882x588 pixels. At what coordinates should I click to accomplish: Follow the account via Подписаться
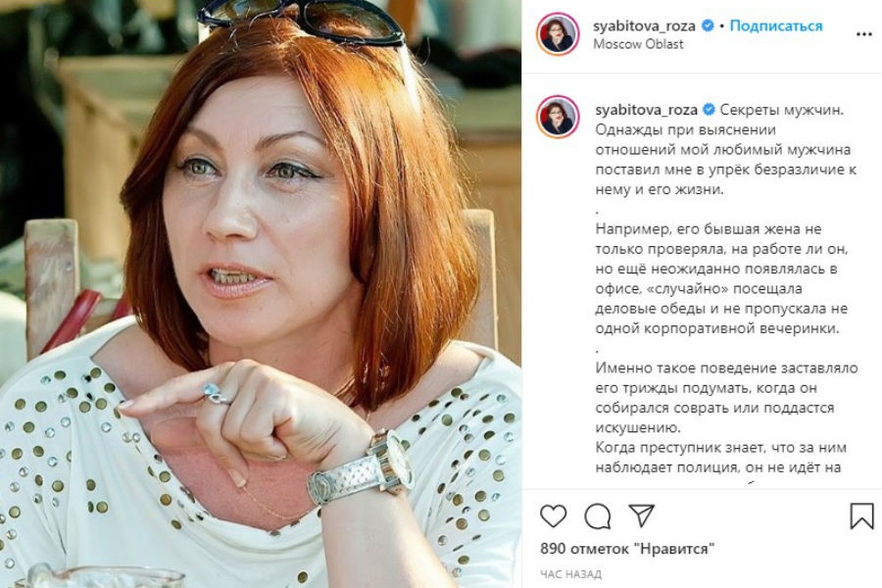pos(776,25)
